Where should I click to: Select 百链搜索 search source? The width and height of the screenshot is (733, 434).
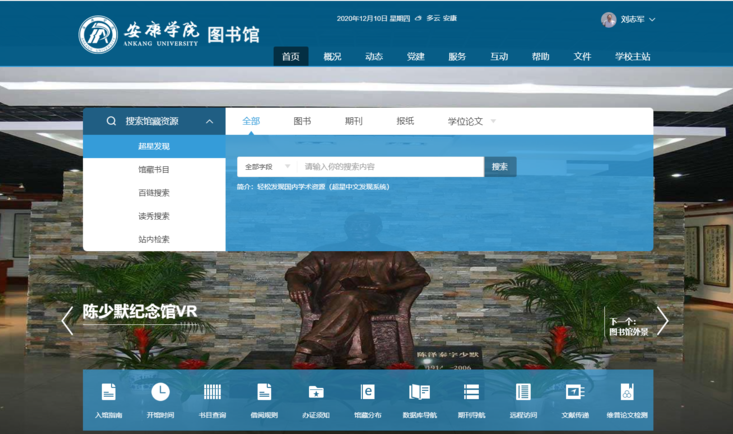tap(154, 193)
